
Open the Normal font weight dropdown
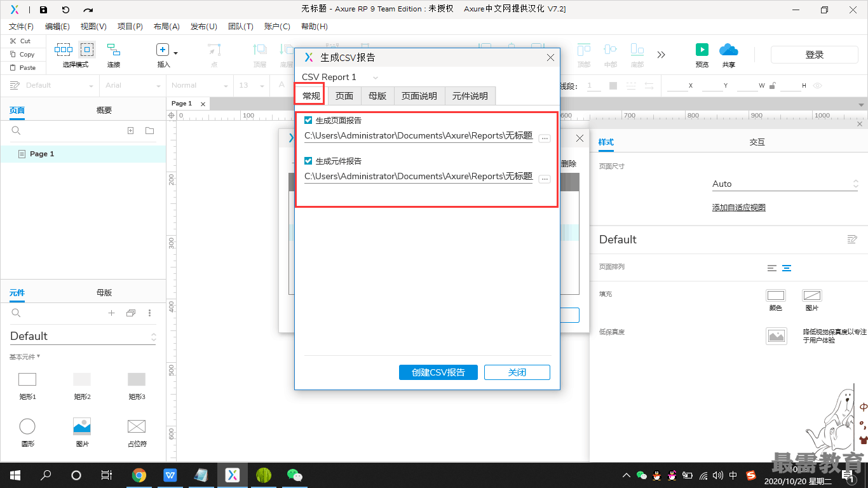point(200,86)
